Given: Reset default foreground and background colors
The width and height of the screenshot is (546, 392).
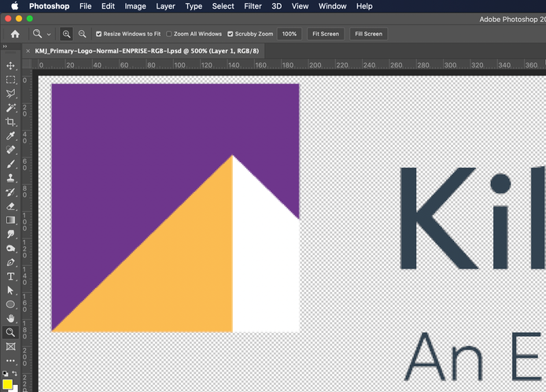Looking at the screenshot, I should click(5, 373).
